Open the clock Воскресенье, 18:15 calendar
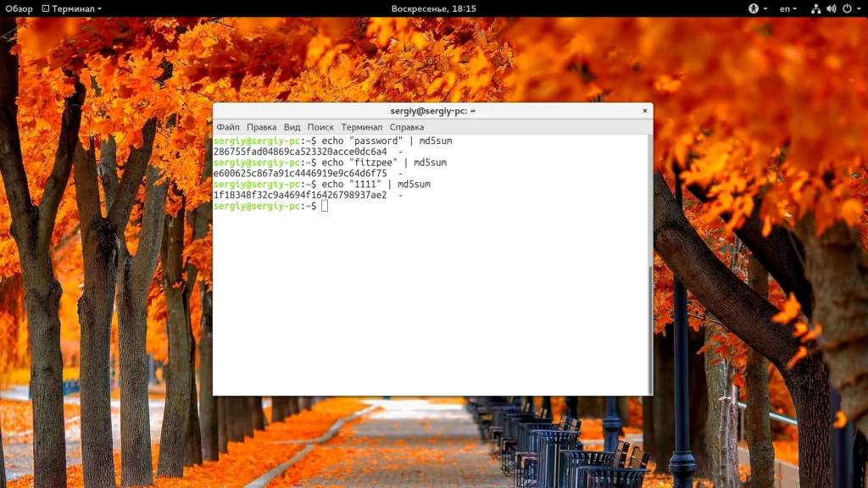The image size is (868, 488). pyautogui.click(x=433, y=8)
